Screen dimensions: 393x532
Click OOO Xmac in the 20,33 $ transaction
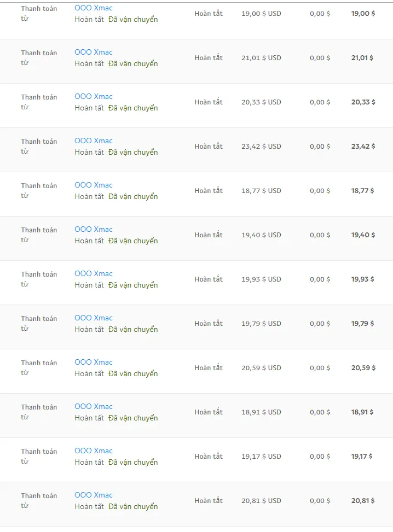(x=94, y=97)
